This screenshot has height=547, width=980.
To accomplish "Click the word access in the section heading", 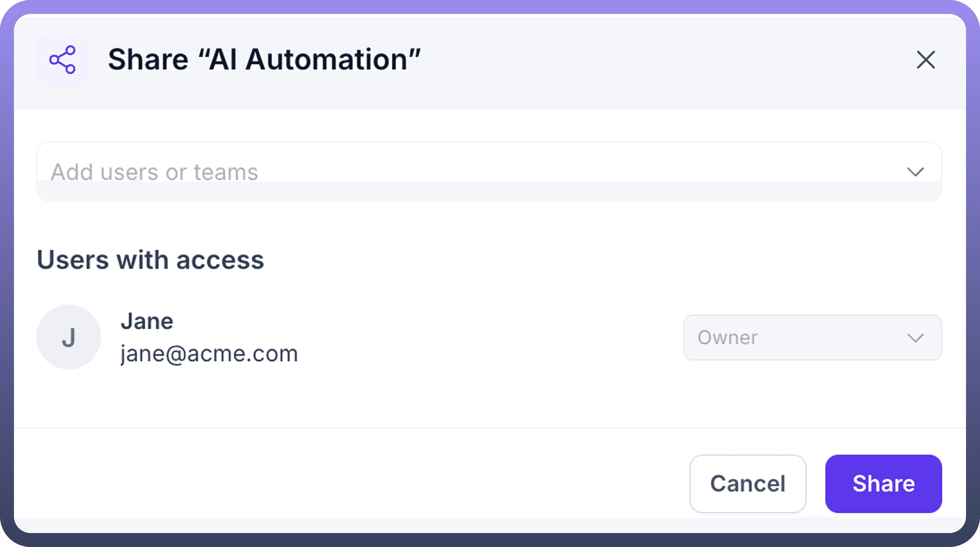I will pyautogui.click(x=220, y=260).
